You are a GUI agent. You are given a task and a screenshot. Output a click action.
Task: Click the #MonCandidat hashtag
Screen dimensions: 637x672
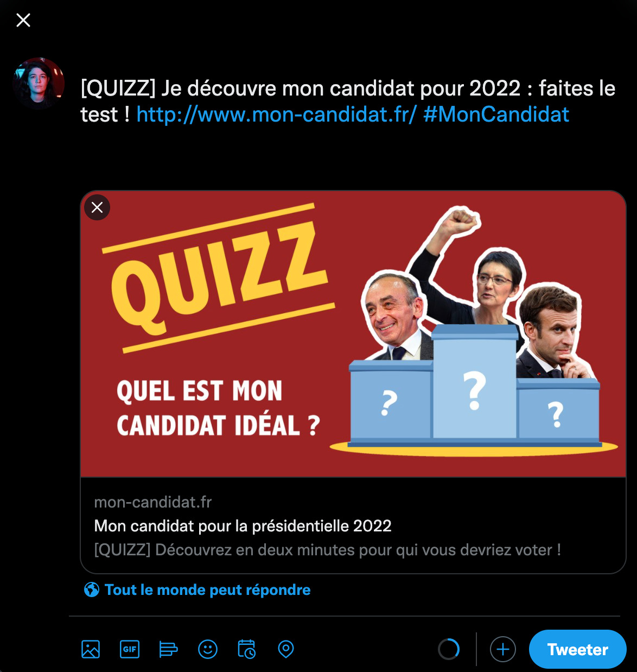coord(496,115)
